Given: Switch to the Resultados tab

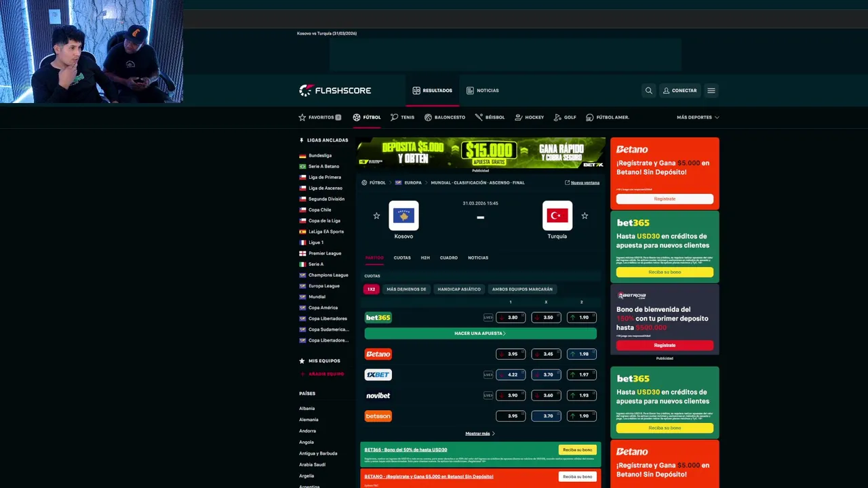Looking at the screenshot, I should [x=433, y=90].
